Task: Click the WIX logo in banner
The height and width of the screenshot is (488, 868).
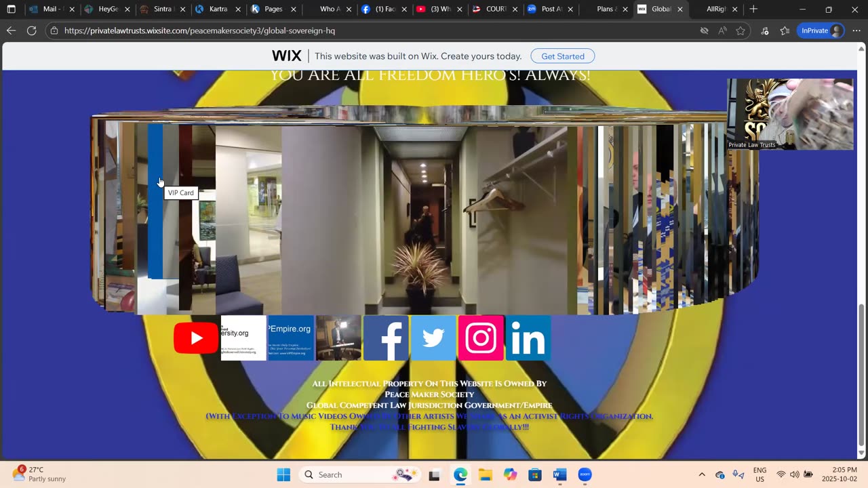Action: click(x=286, y=56)
